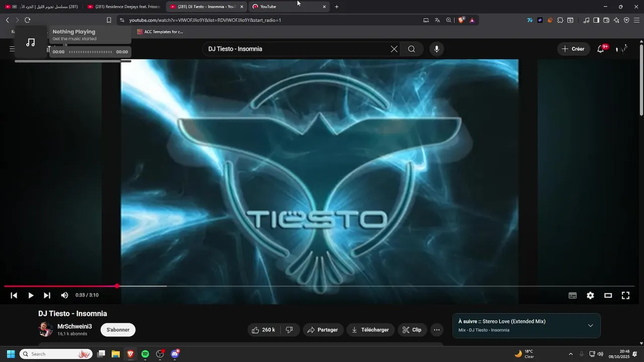Open File Explorer from the taskbar
This screenshot has width=644, height=362.
115,354
